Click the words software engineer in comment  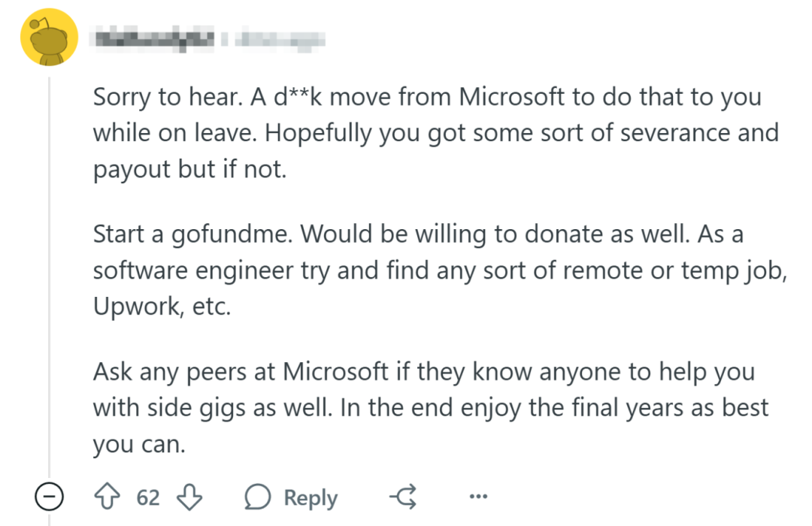(193, 271)
